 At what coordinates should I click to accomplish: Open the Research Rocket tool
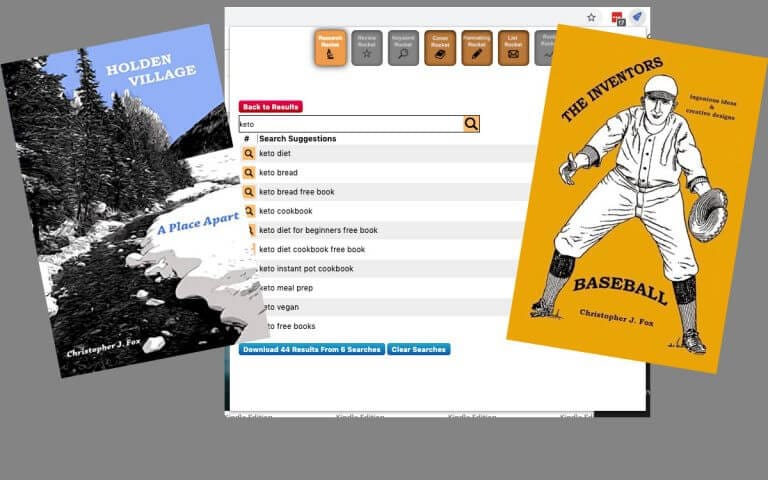pos(330,48)
